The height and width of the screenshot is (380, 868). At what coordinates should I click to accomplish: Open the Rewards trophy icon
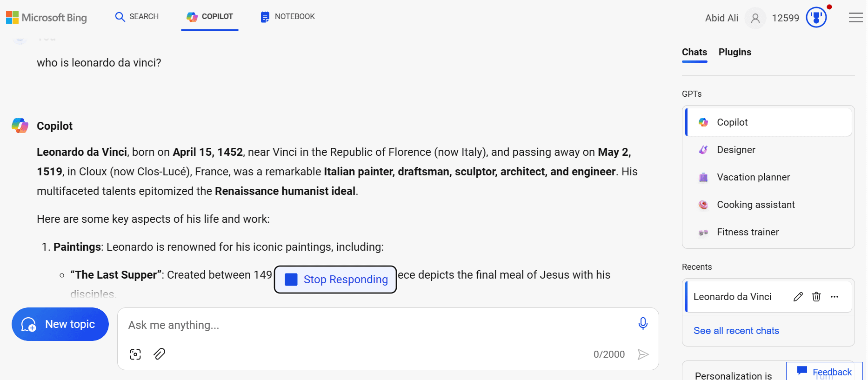click(816, 18)
